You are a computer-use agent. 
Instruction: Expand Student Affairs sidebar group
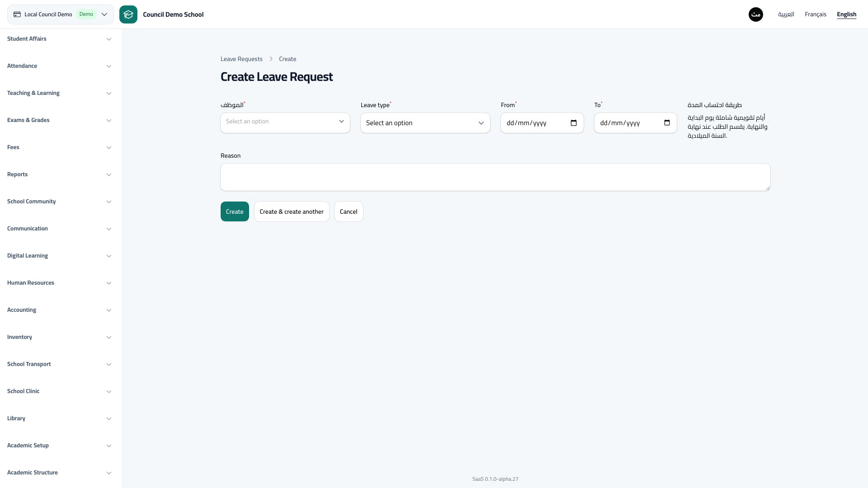[x=60, y=39]
